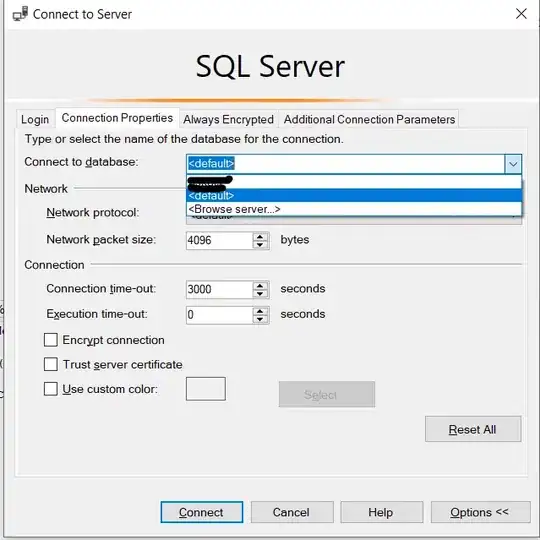Click the Connect button

pos(201,512)
